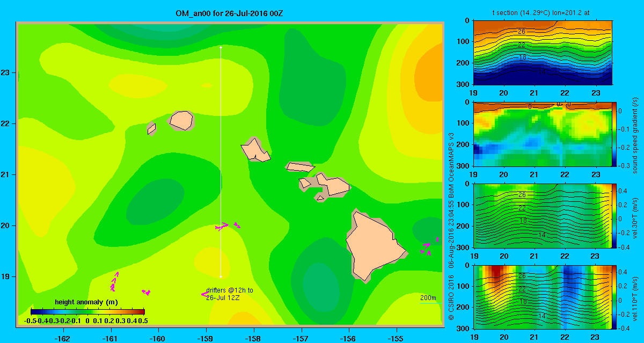Select the small island of Niihau

151,129
